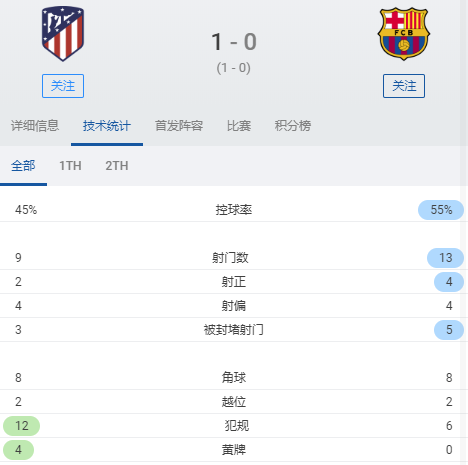Follow Barcelona with the 关注 button
The height and width of the screenshot is (465, 468).
click(x=404, y=86)
